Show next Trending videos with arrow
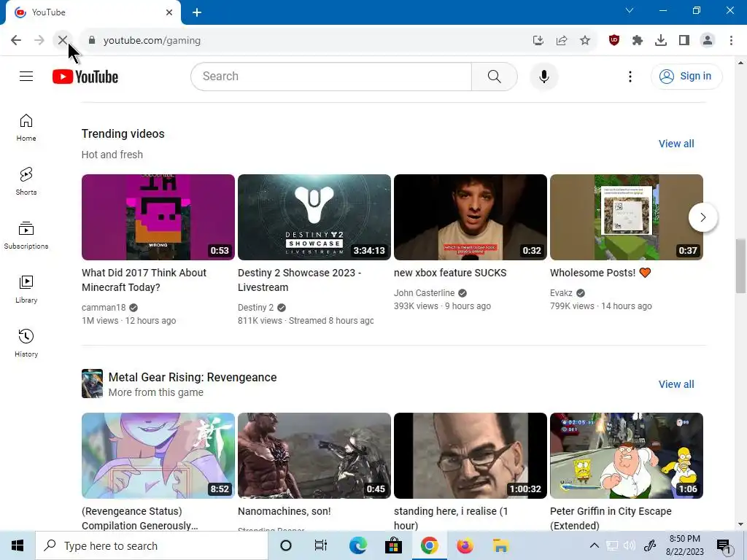The height and width of the screenshot is (560, 747). [x=703, y=217]
